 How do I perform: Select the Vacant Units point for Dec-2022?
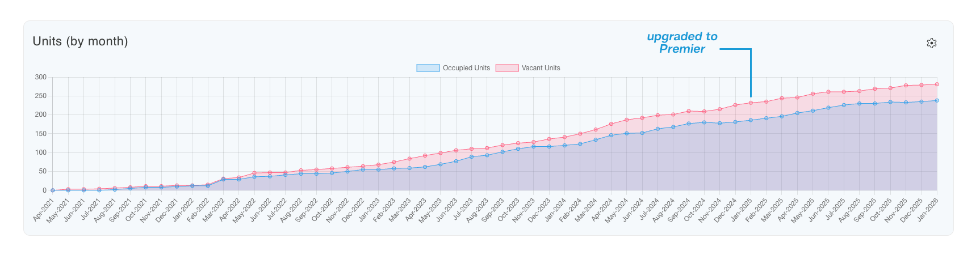pyautogui.click(x=363, y=166)
